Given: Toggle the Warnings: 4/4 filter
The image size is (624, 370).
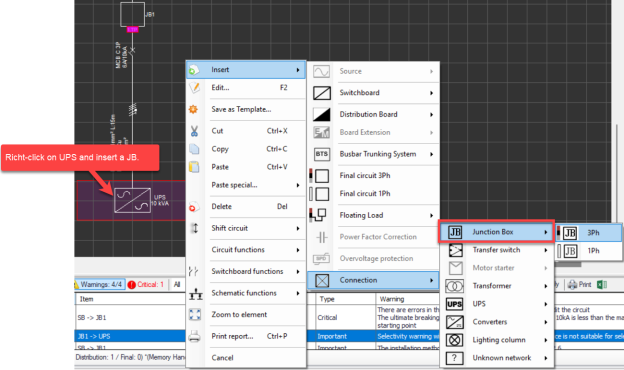Looking at the screenshot, I should [99, 284].
